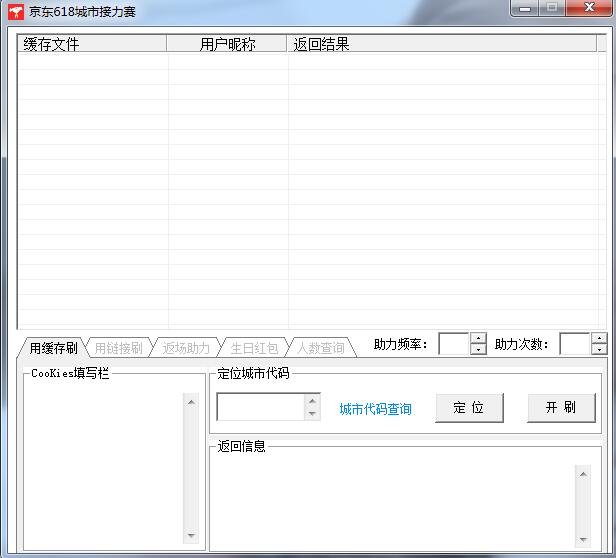Click the 开刷 button
Viewport: 616px width, 558px height.
pos(561,408)
